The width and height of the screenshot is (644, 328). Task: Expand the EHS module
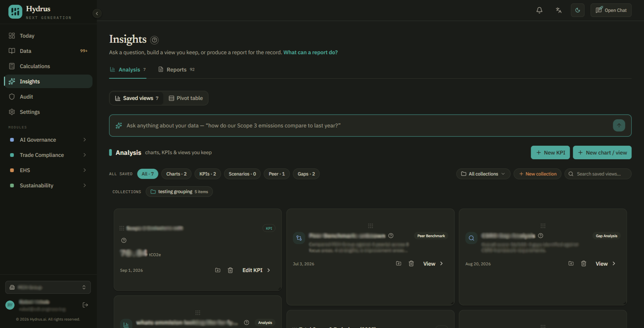pyautogui.click(x=48, y=170)
